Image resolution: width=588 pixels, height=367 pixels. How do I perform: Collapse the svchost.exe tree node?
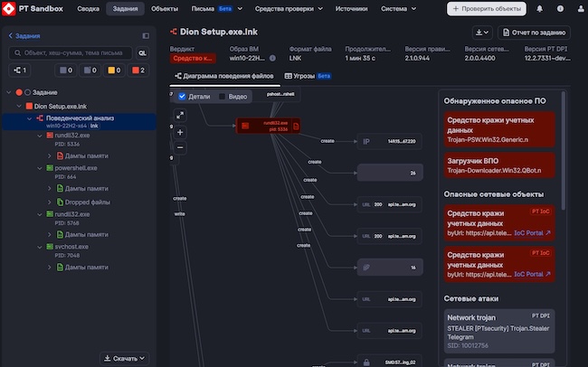40,247
